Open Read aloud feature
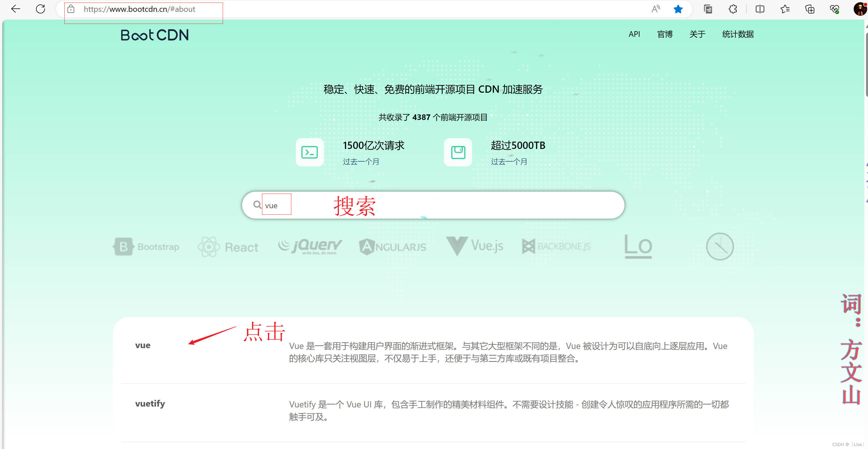The image size is (868, 449). point(656,9)
